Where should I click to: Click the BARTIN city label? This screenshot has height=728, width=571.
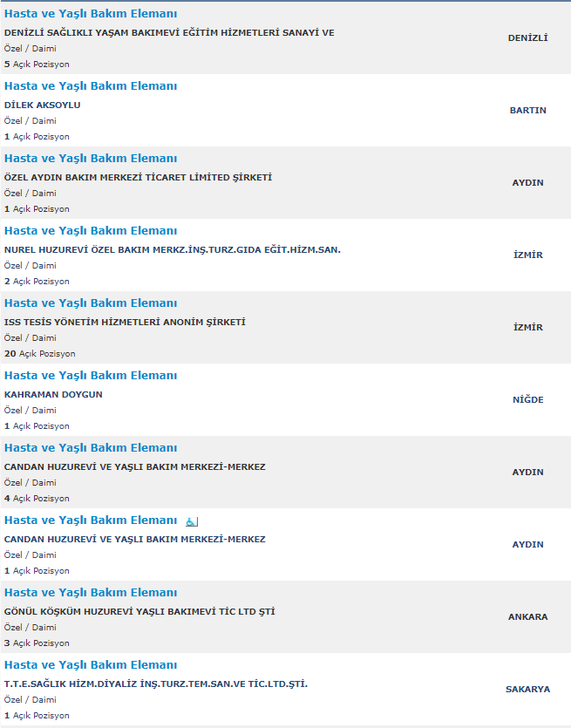pyautogui.click(x=527, y=111)
